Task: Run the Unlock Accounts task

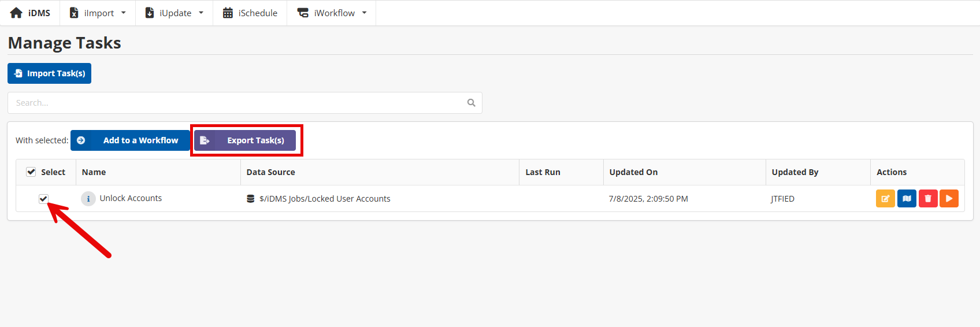Action: pos(949,199)
